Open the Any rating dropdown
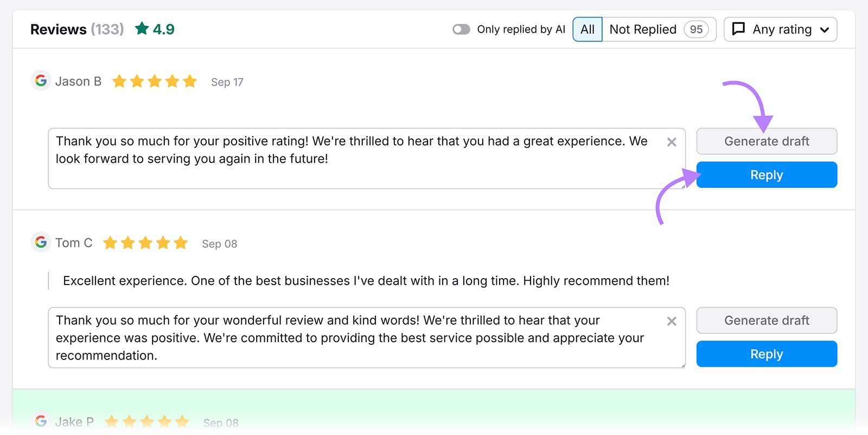 coord(780,29)
